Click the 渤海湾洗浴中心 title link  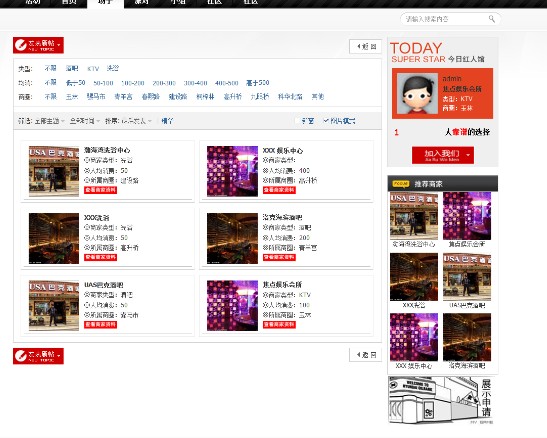pyautogui.click(x=107, y=150)
